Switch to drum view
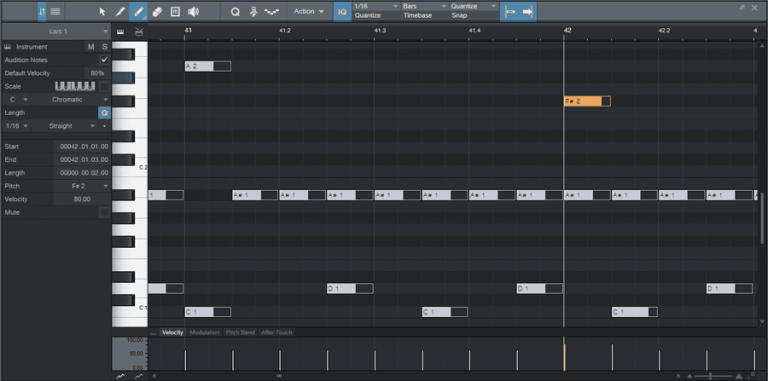The image size is (768, 381). [x=139, y=32]
